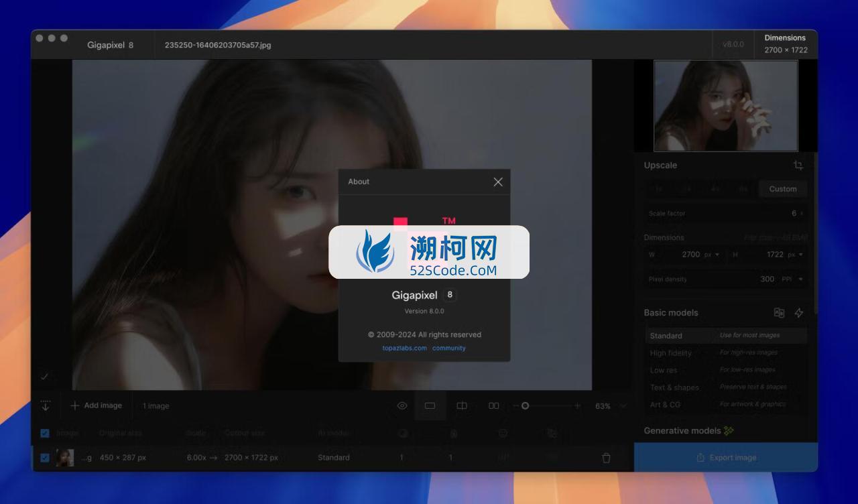Open the topazlabs.com link

coord(404,348)
